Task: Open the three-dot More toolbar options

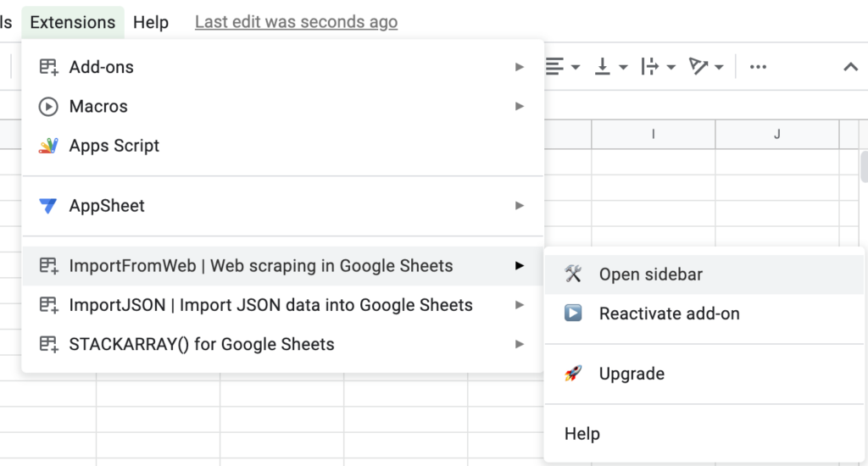Action: [x=758, y=67]
